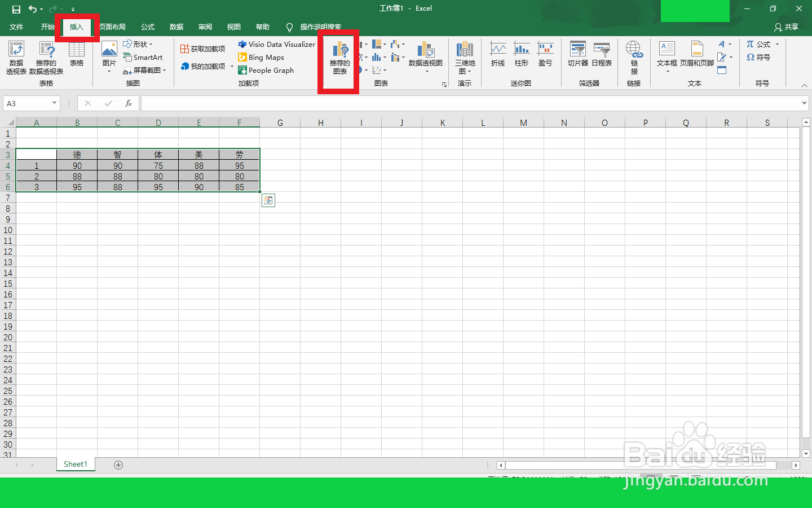812x508 pixels.
Task: Switch to Data (数据) tab
Action: point(176,27)
